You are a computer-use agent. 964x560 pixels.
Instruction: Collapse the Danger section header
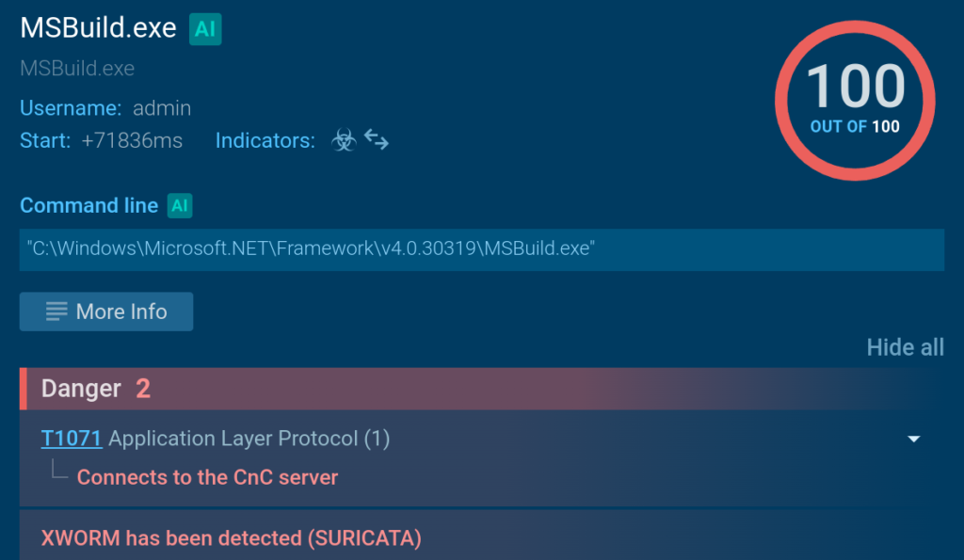[x=81, y=389]
